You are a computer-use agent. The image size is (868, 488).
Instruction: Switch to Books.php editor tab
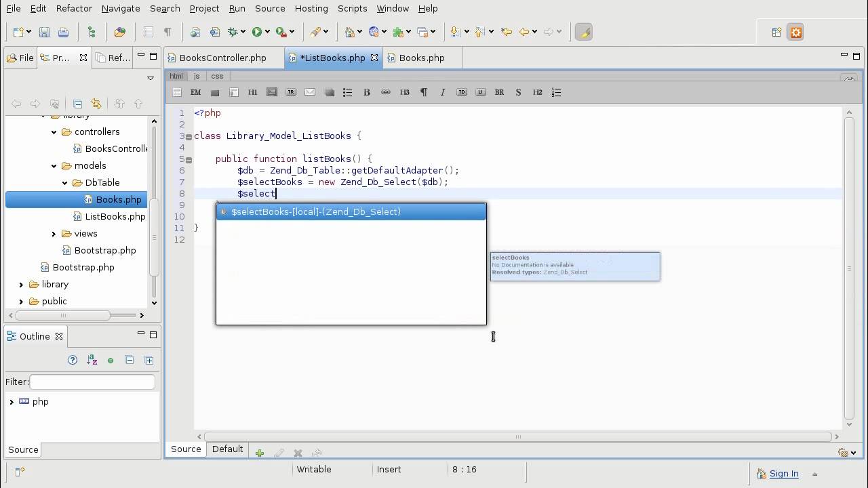422,58
